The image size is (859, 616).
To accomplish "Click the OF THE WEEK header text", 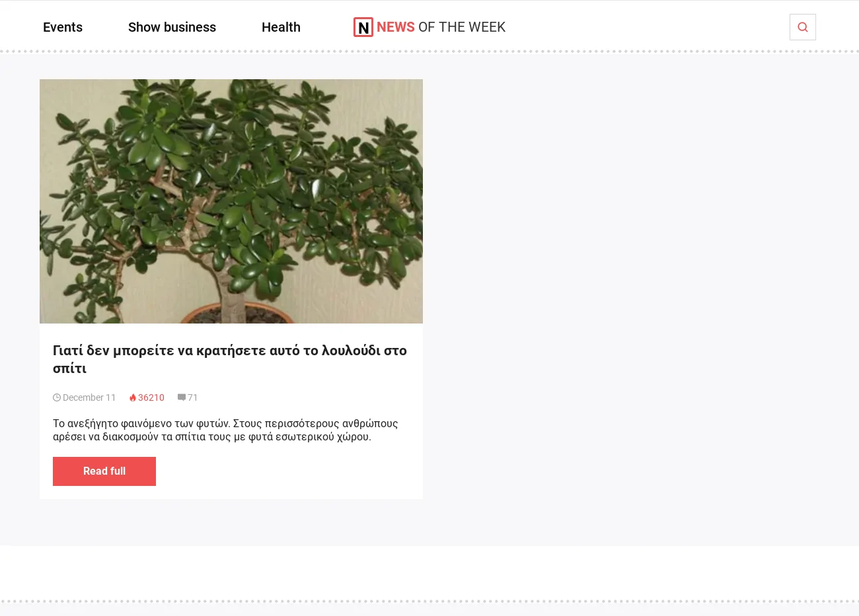I will (462, 27).
